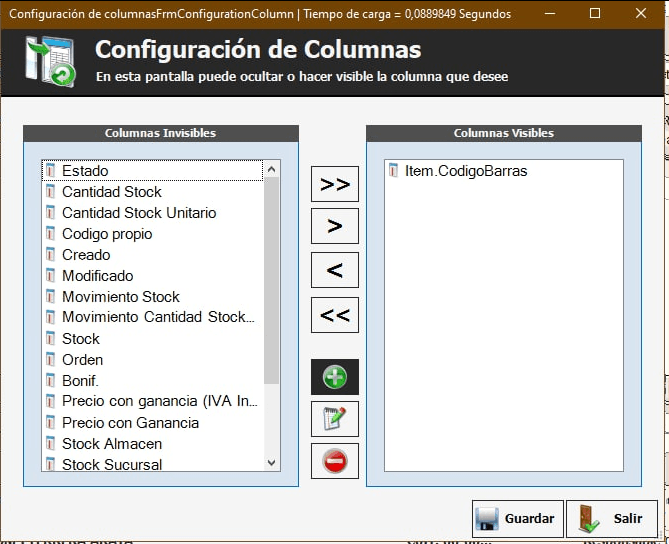Save configuration with Guardar button

click(517, 519)
